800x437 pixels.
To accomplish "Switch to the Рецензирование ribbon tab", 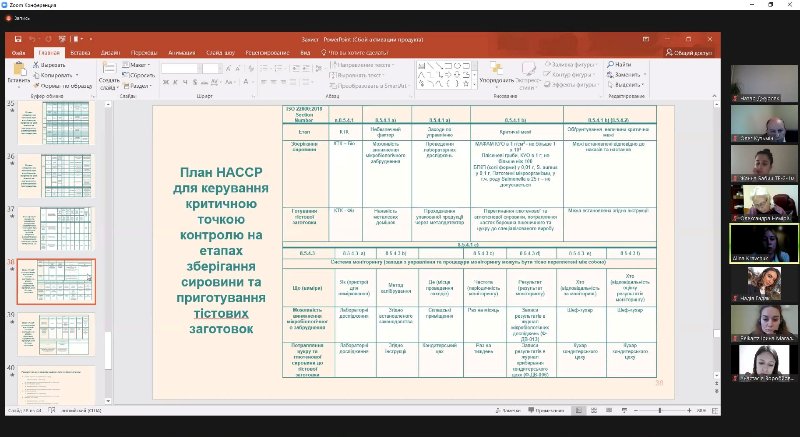I will [x=267, y=53].
